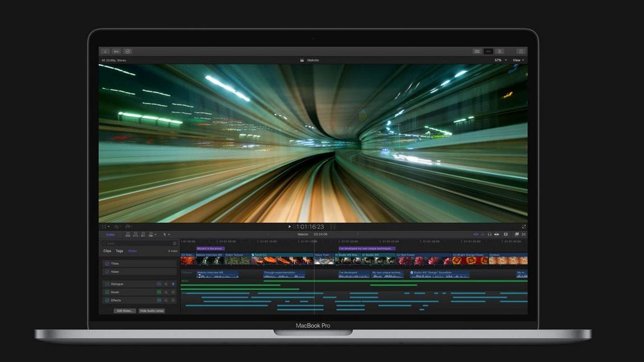The width and height of the screenshot is (644, 362).
Task: Select the 'Through experimentation' audio clip
Action: click(x=284, y=274)
